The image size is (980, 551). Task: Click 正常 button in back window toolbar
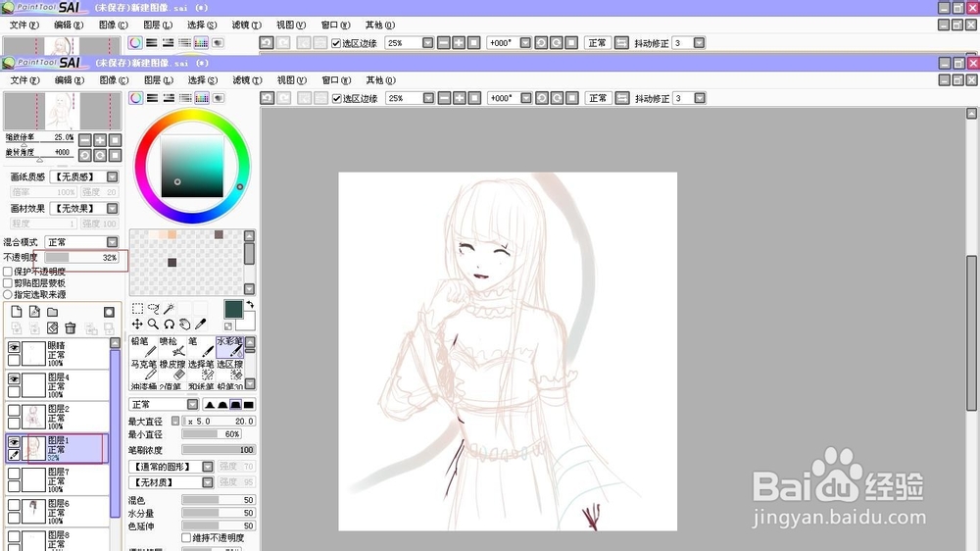(597, 43)
